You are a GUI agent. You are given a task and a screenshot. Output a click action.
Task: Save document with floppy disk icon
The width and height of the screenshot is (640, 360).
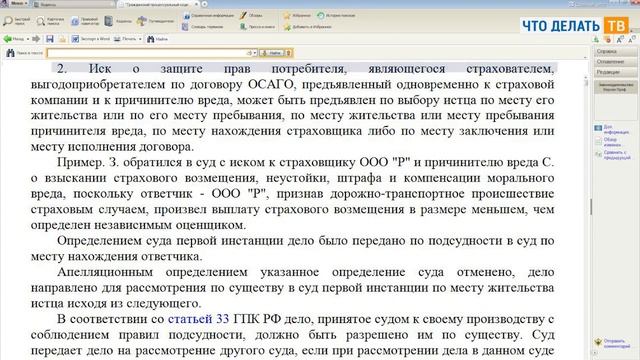[x=50, y=39]
